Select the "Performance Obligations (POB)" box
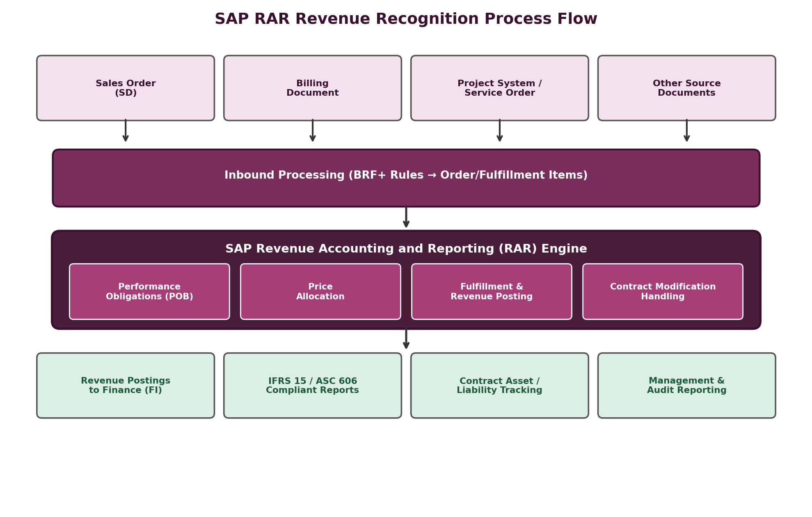The width and height of the screenshot is (812, 517). pyautogui.click(x=149, y=292)
